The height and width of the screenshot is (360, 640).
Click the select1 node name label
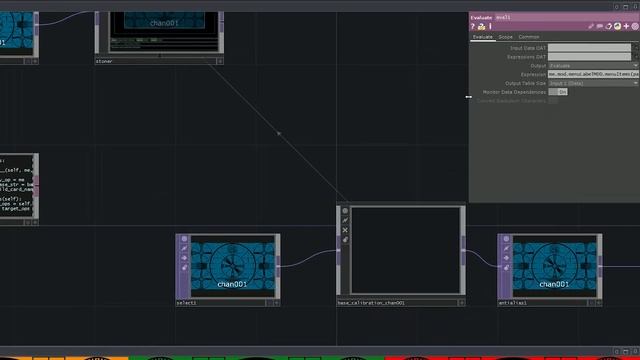(x=187, y=303)
